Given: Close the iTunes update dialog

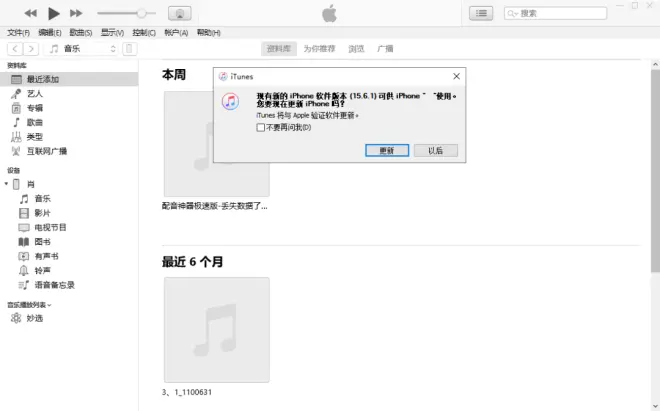Looking at the screenshot, I should [x=456, y=76].
